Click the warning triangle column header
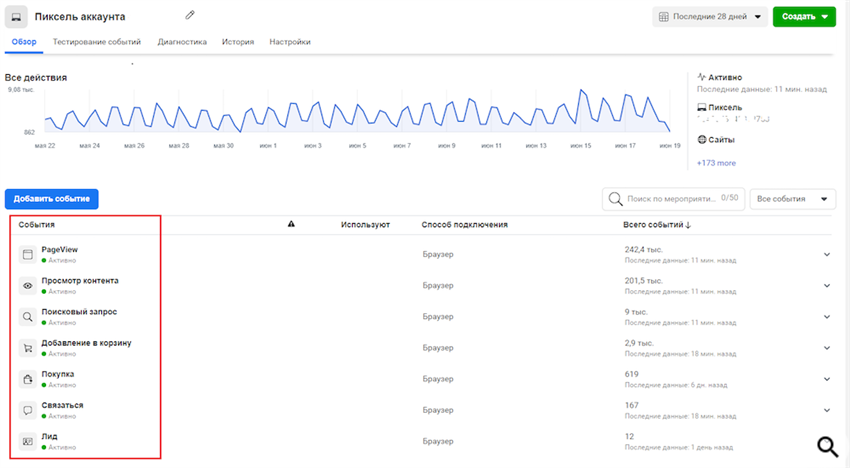The height and width of the screenshot is (468, 850). [291, 225]
